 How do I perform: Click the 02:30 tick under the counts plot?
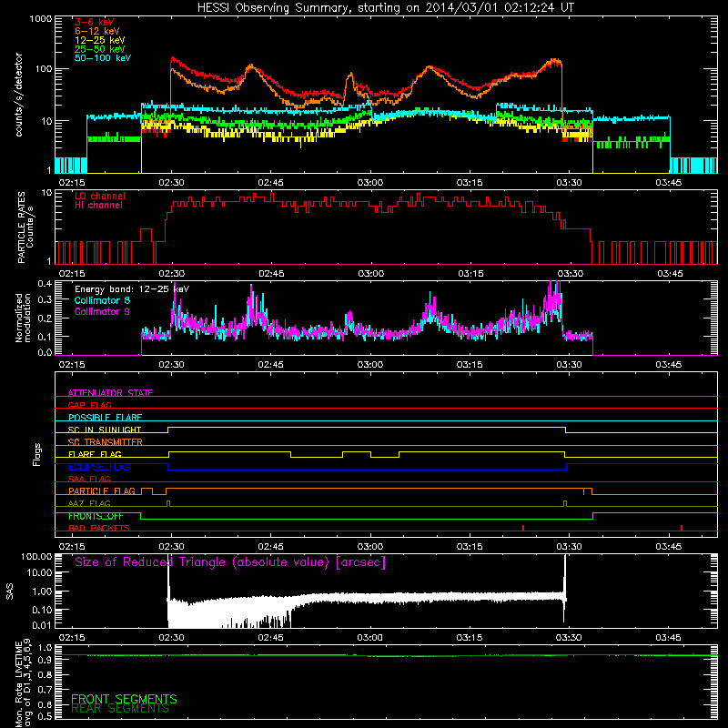point(171,183)
